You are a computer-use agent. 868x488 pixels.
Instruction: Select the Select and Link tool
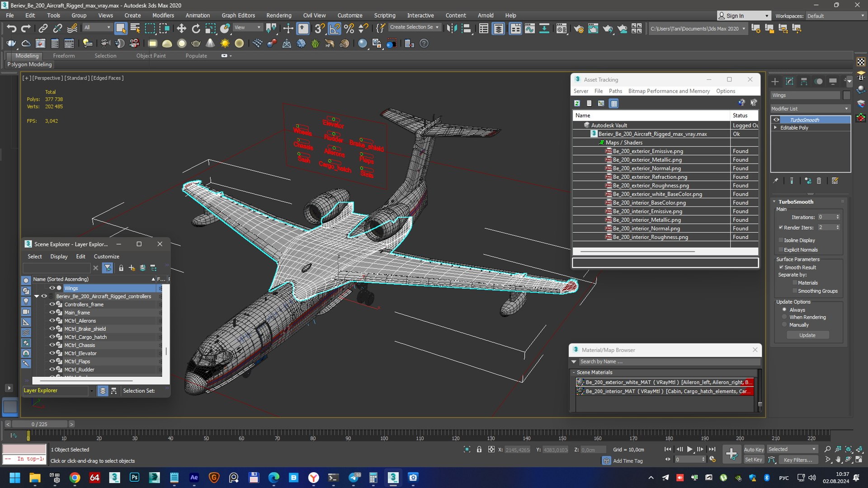click(x=43, y=28)
